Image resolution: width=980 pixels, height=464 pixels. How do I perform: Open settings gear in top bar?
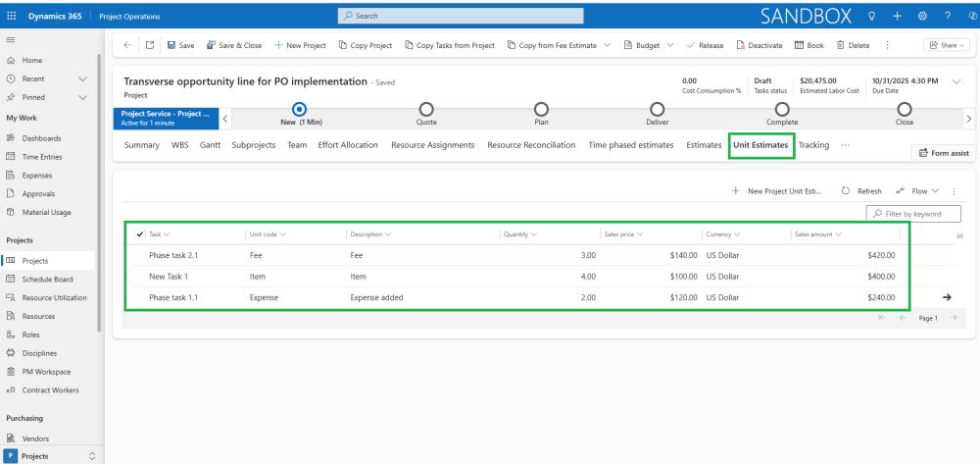coord(922,16)
